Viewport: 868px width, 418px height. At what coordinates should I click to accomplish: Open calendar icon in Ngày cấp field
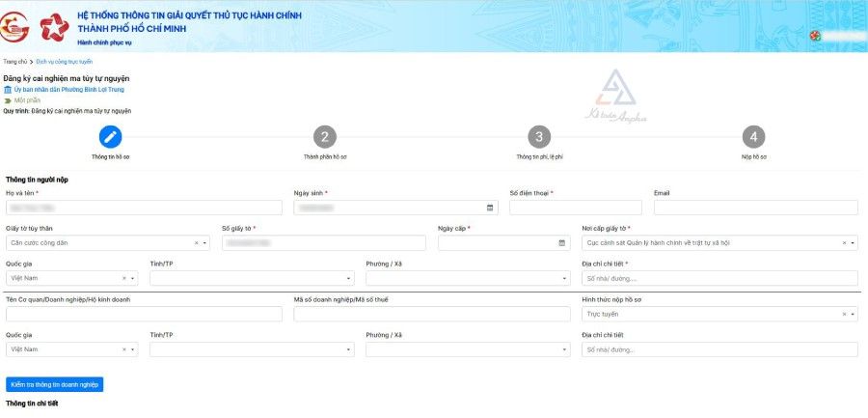pyautogui.click(x=562, y=243)
